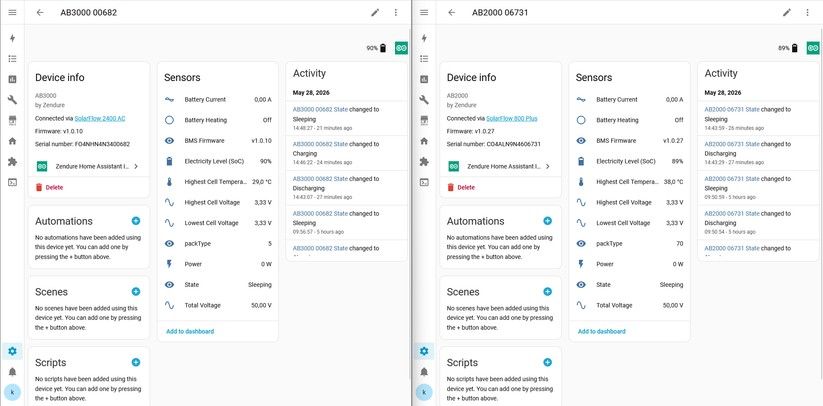Open puzzle piece icon in AB3000 sidebar
The height and width of the screenshot is (406, 823).
pos(13,162)
